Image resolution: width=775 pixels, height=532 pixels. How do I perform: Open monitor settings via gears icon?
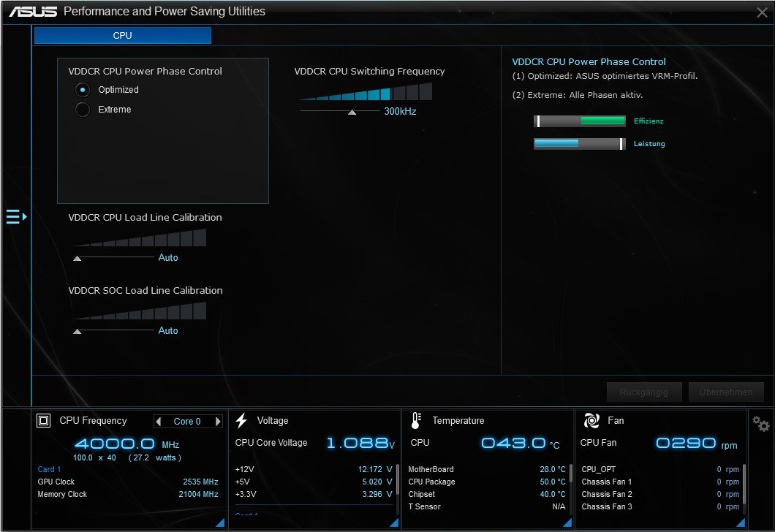(x=760, y=423)
